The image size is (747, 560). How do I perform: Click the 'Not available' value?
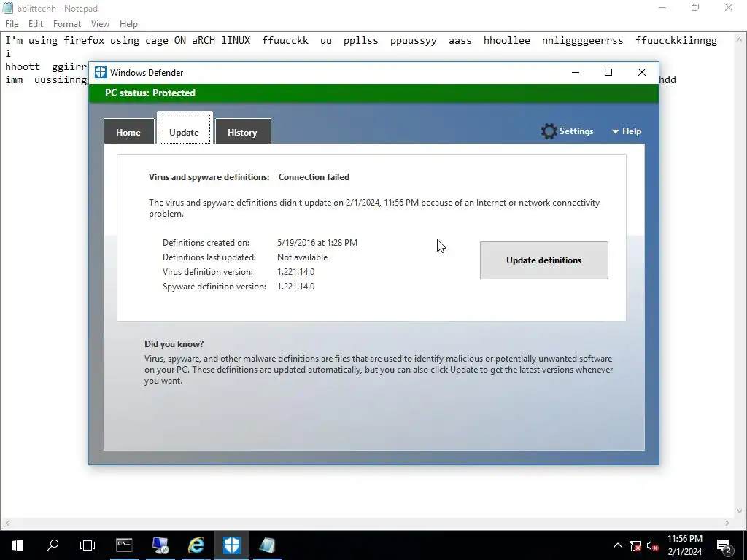point(303,257)
